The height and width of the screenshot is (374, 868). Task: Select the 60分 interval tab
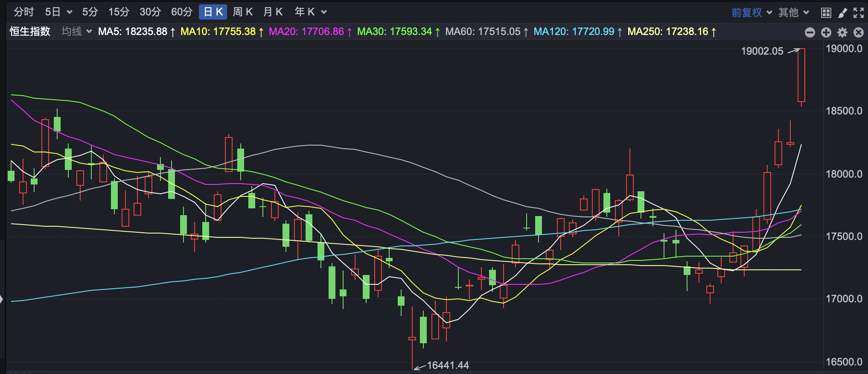click(x=182, y=12)
